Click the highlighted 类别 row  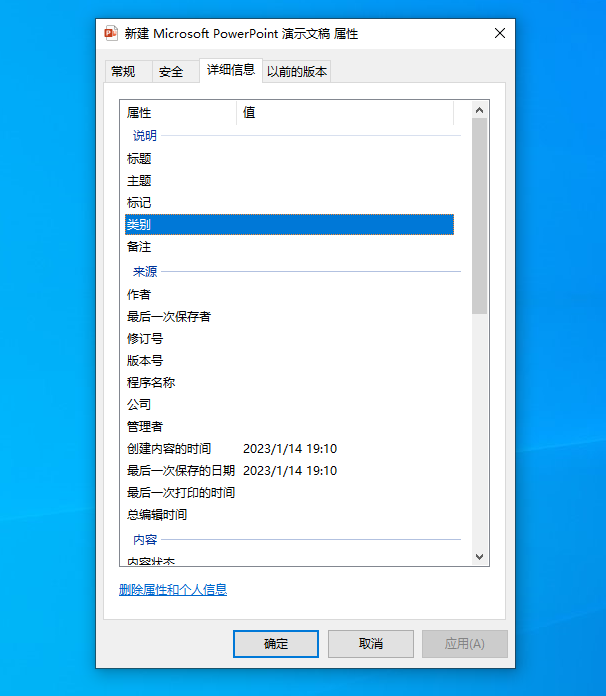point(289,224)
